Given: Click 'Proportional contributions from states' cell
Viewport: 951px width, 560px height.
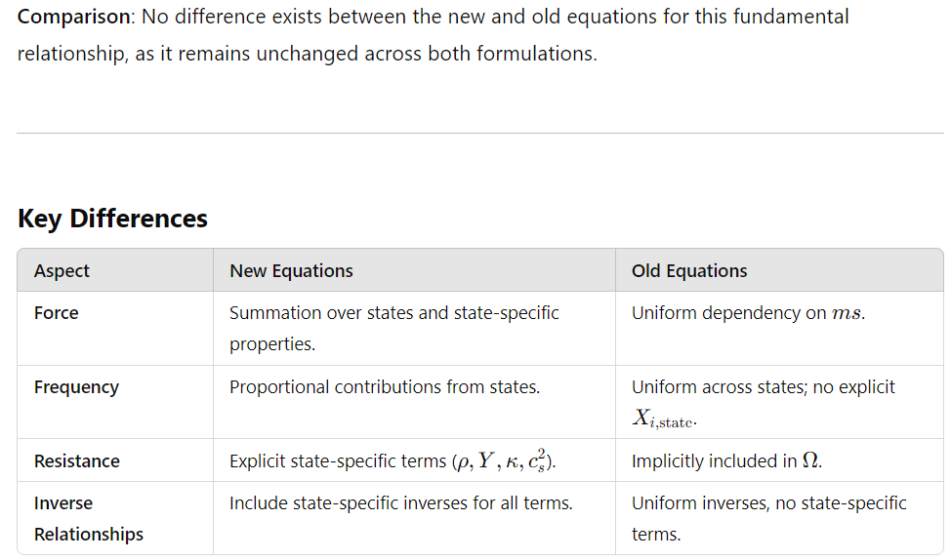Looking at the screenshot, I should pos(385,386).
